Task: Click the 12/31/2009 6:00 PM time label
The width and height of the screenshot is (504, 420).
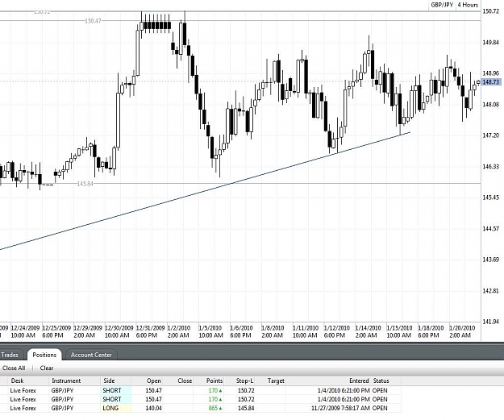Action: tap(150, 331)
